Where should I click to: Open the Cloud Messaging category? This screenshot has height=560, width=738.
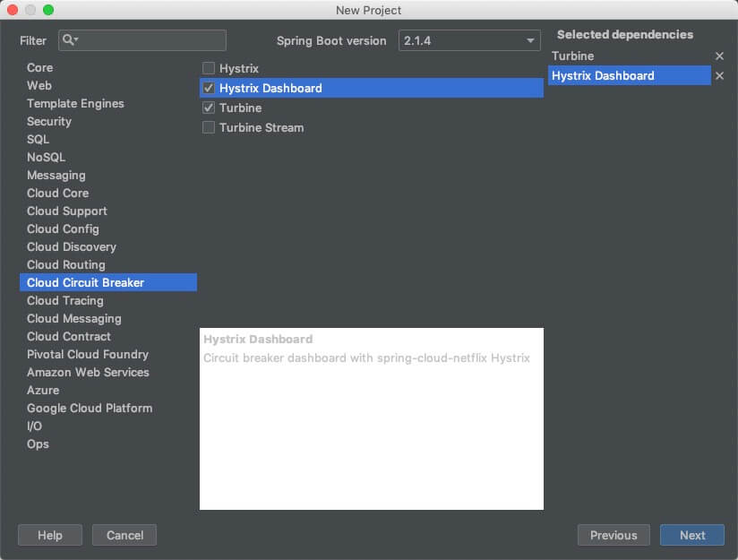[108, 318]
